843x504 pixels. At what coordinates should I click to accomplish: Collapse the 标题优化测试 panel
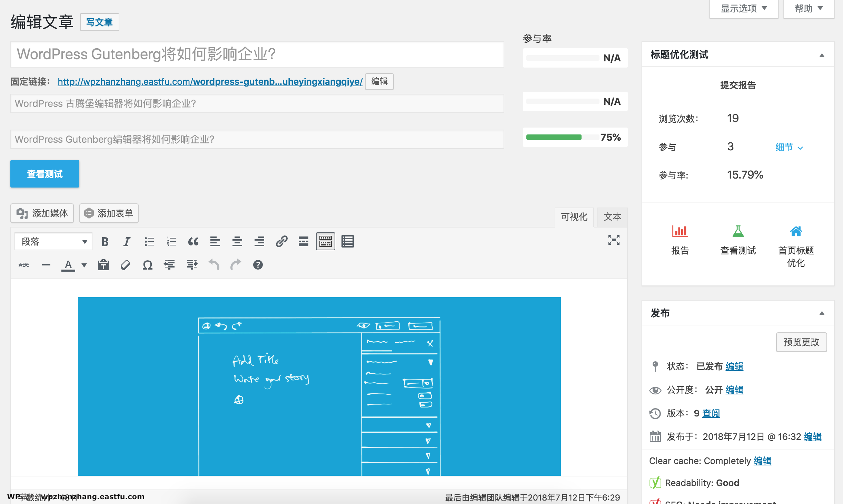coord(823,54)
